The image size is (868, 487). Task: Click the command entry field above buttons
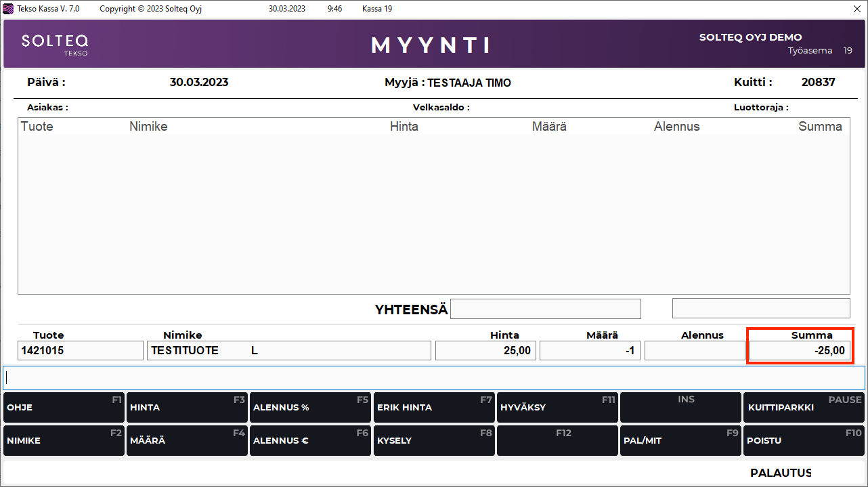pyautogui.click(x=433, y=378)
